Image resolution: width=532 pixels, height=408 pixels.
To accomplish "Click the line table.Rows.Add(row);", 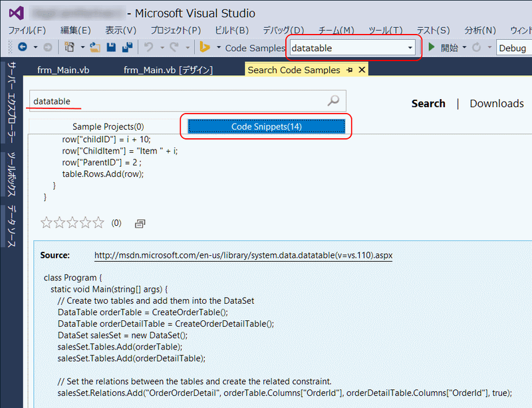I will point(103,174).
